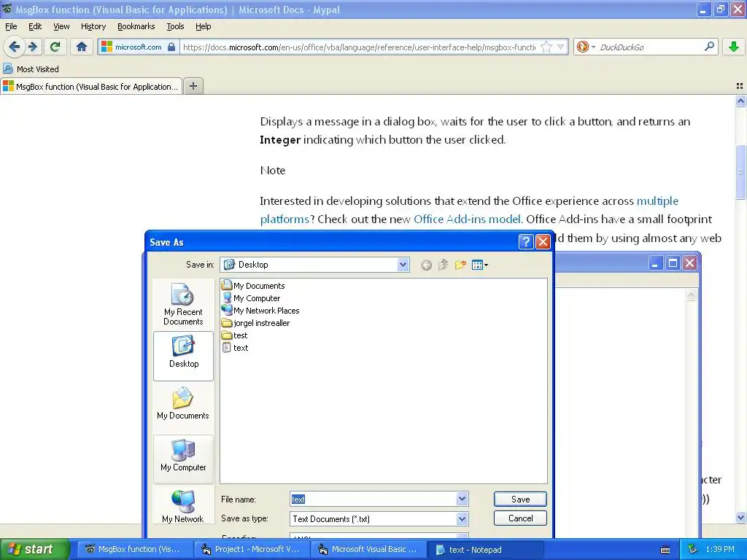Screen dimensions: 747x560
Task: Open the View menu
Action: 61,26
